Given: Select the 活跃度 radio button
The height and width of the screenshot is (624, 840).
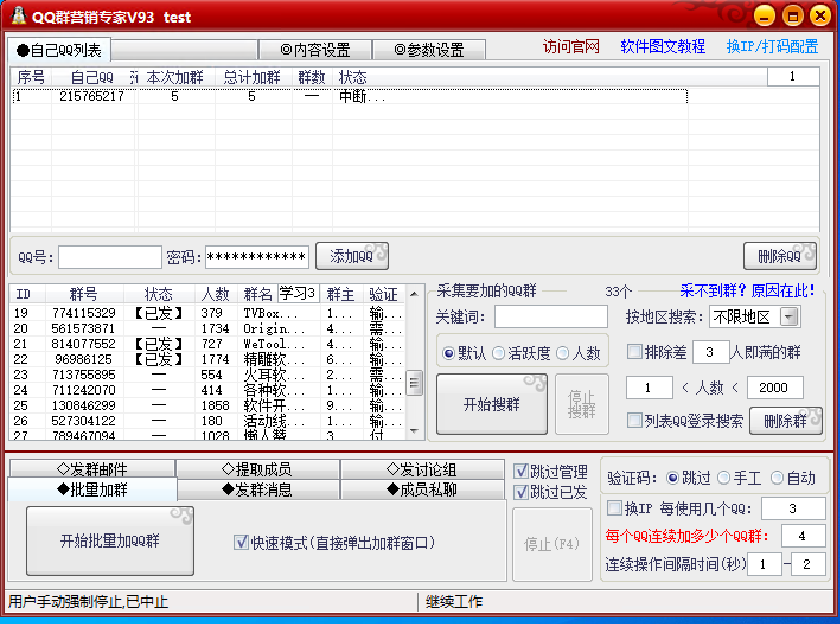Looking at the screenshot, I should click(x=499, y=354).
